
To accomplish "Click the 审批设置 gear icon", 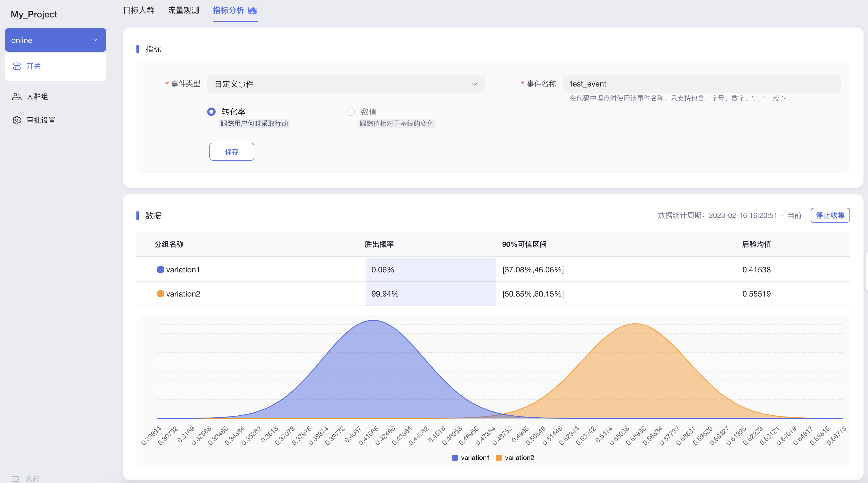I will pyautogui.click(x=17, y=120).
